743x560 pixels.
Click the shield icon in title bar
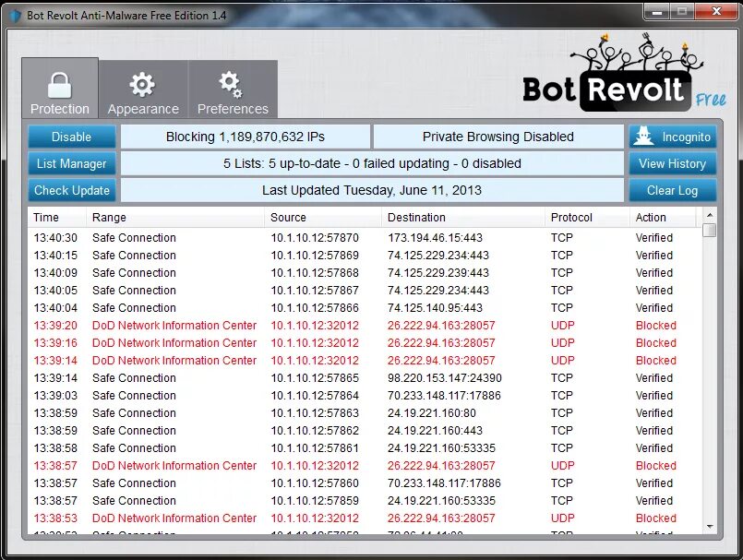[x=15, y=16]
